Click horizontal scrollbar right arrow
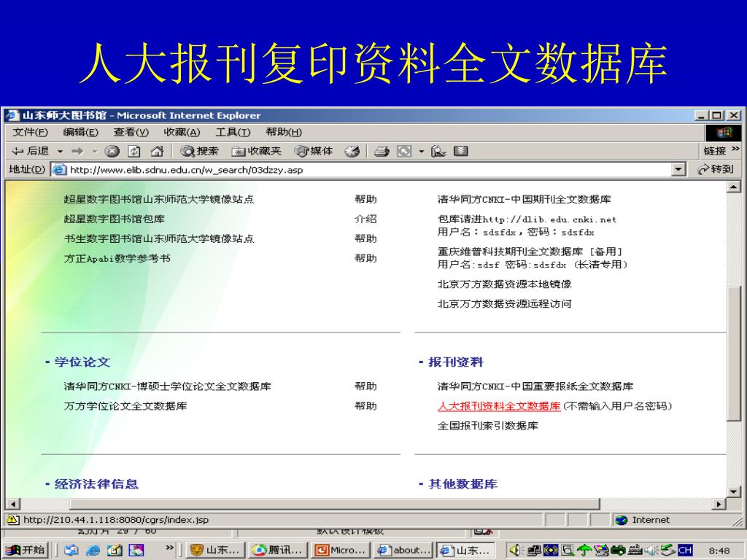Viewport: 747px width, 560px height. coord(719,504)
